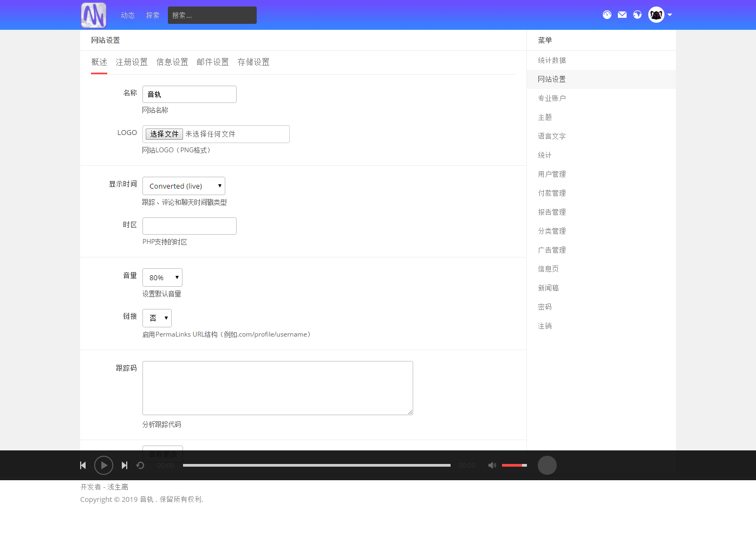Open the dashboard gauge icon in the header
The image size is (756, 542).
point(607,15)
